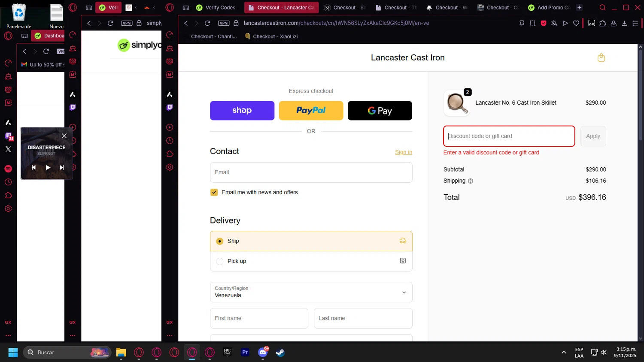Toggle the VPN badge in Lancaster address bar
Screen dimensions: 644x362
point(224,23)
